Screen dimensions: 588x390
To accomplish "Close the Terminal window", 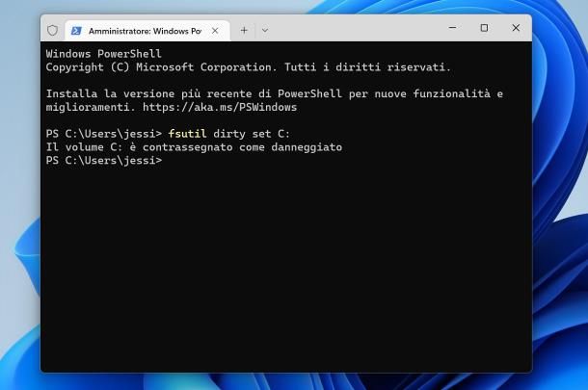I will click(x=516, y=28).
